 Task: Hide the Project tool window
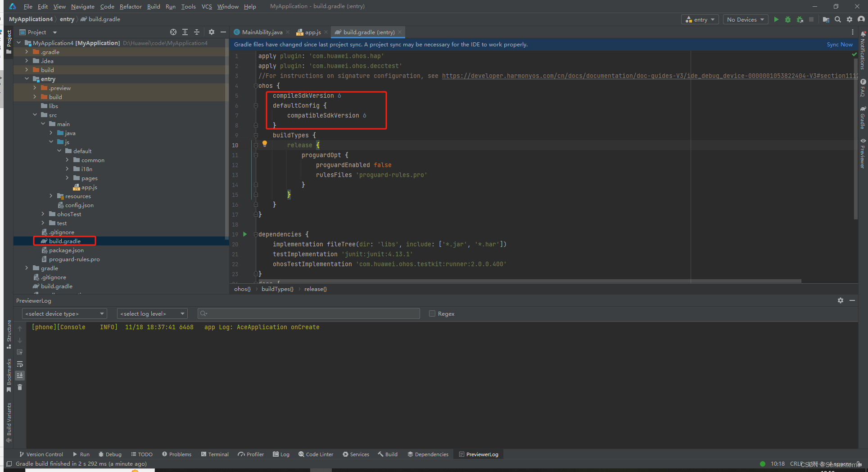pos(223,32)
